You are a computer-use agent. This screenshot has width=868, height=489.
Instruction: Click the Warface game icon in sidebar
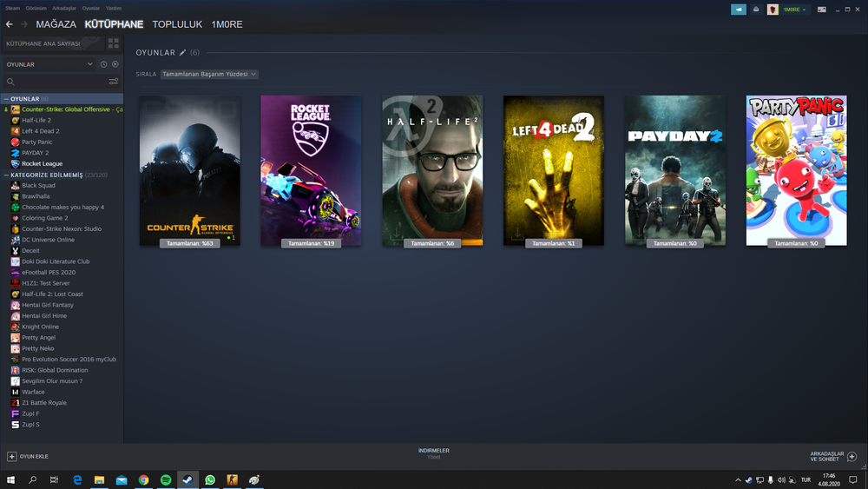[x=16, y=392]
